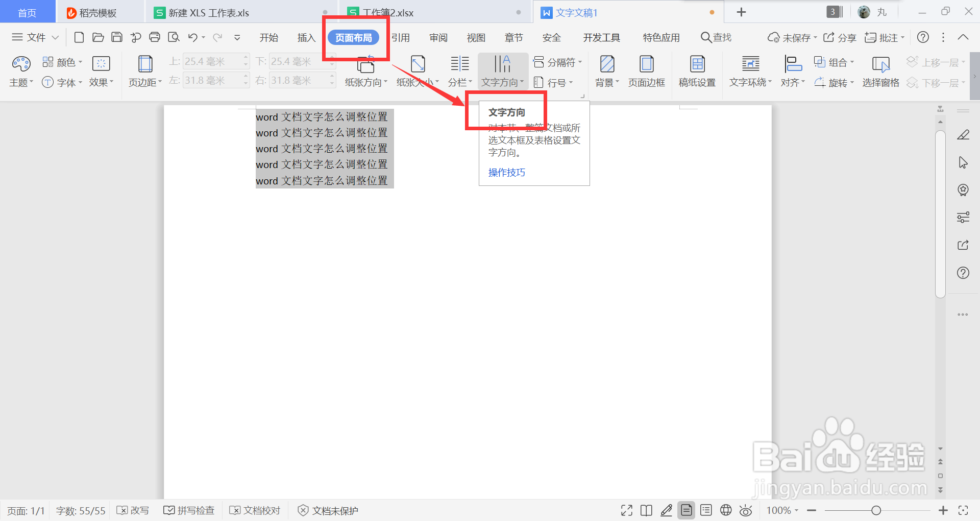Click the Text Wrap (文字环绕) icon

tap(750, 64)
